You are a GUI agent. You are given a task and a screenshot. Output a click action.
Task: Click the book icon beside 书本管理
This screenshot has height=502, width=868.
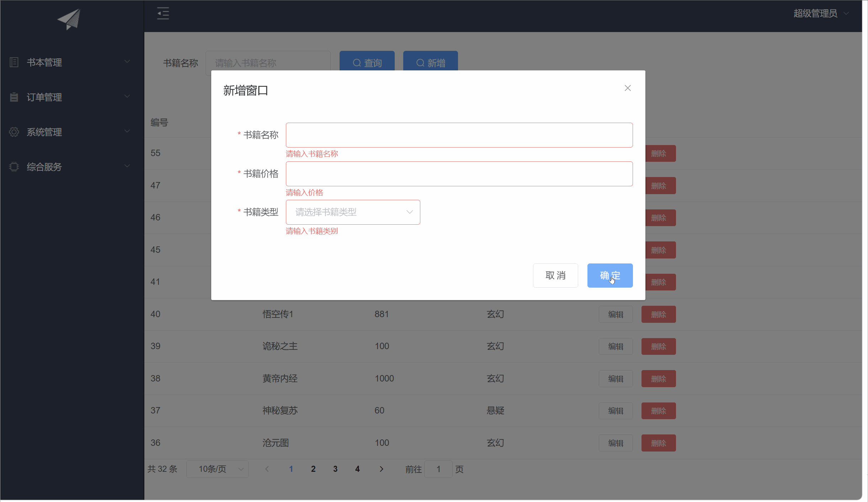[x=14, y=62]
